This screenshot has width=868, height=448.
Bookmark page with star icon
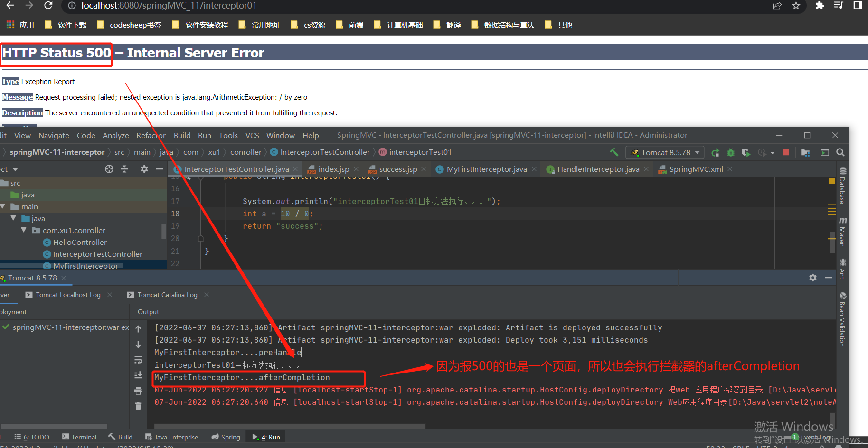(x=796, y=6)
